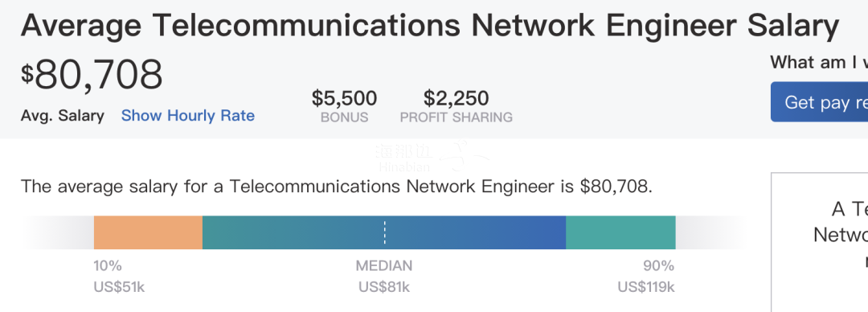Image resolution: width=868 pixels, height=312 pixels.
Task: Click the $80,708 average salary amount
Action: 92,74
